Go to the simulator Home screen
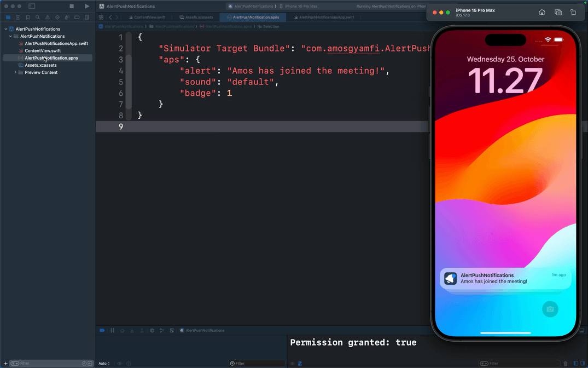 (542, 13)
